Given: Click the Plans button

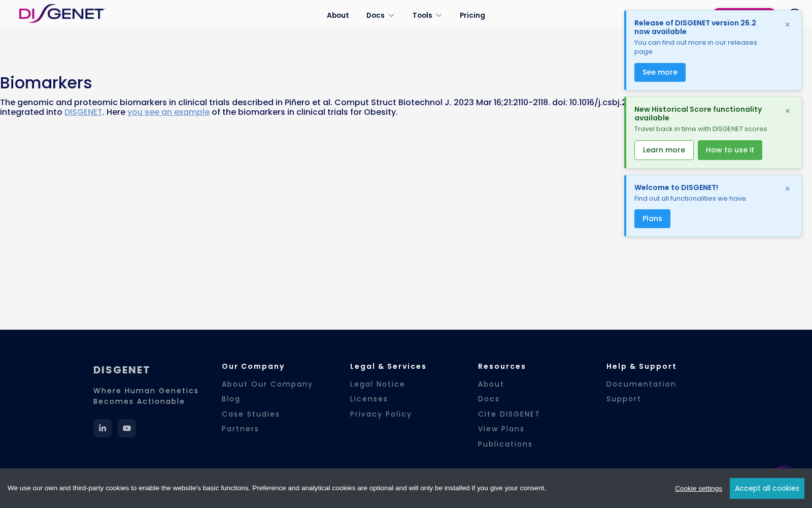Looking at the screenshot, I should 652,218.
